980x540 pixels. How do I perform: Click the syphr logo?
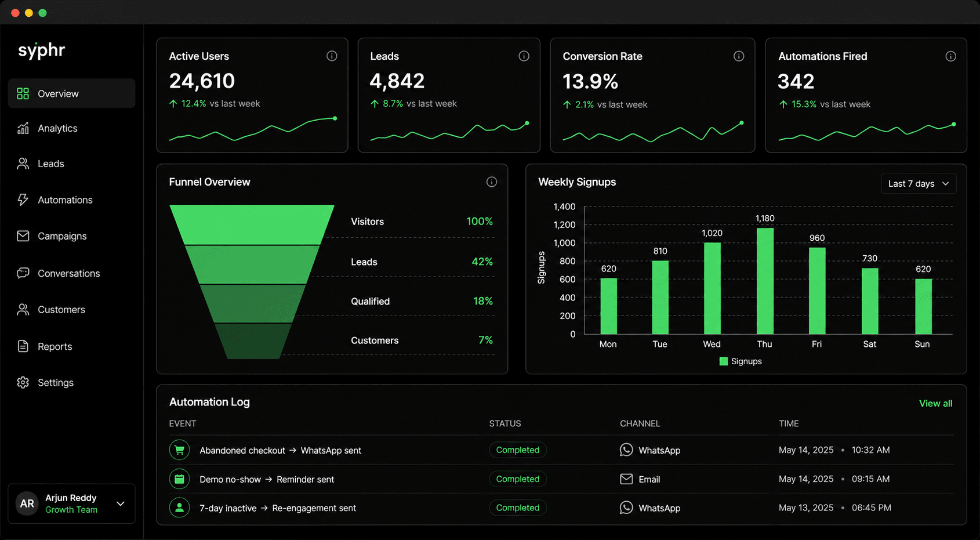(41, 50)
